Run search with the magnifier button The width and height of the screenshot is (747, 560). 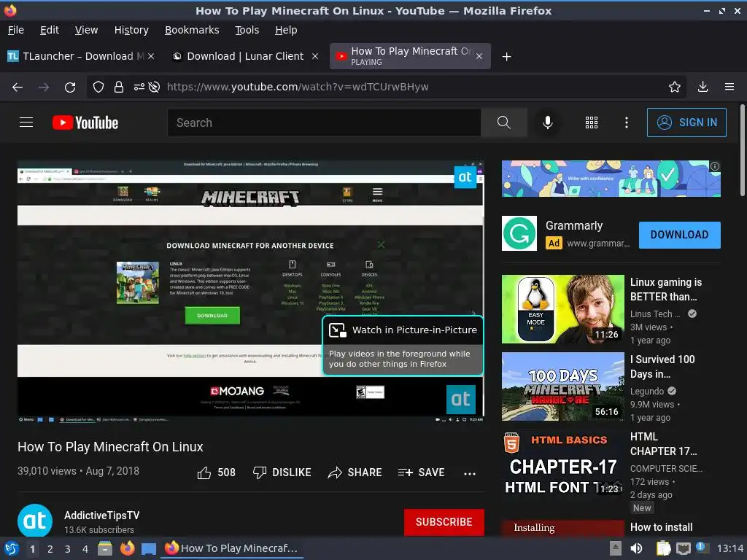click(503, 122)
